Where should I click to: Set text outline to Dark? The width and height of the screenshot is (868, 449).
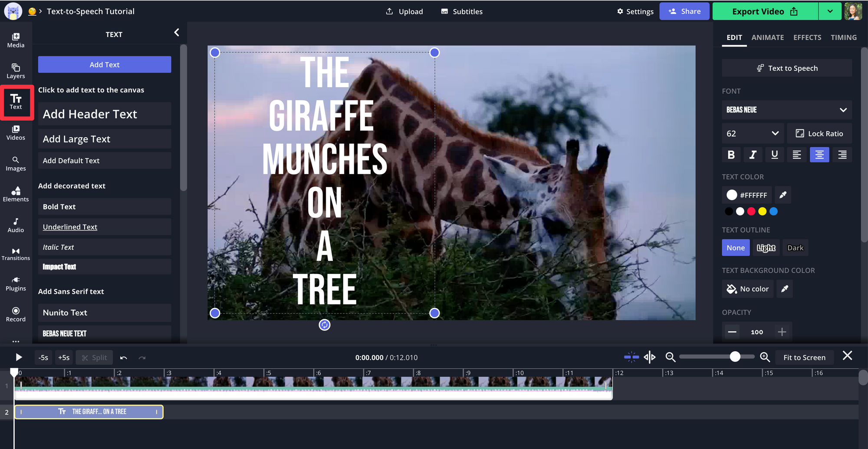point(795,248)
